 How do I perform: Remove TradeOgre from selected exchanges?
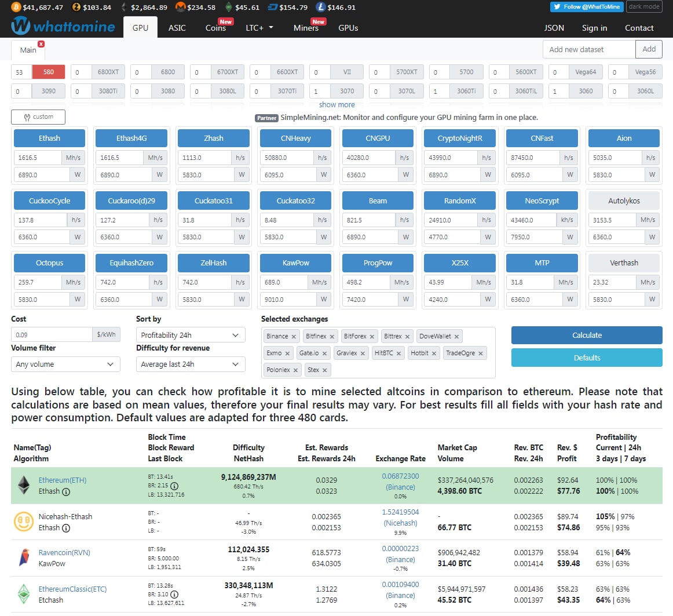(x=481, y=353)
